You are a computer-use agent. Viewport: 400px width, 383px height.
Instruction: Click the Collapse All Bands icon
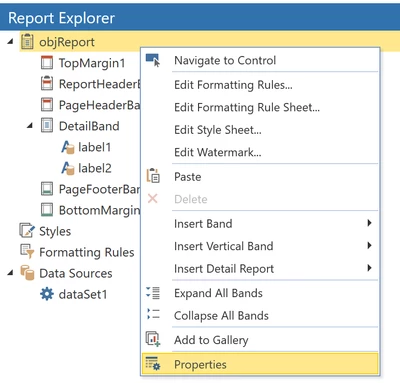point(153,314)
